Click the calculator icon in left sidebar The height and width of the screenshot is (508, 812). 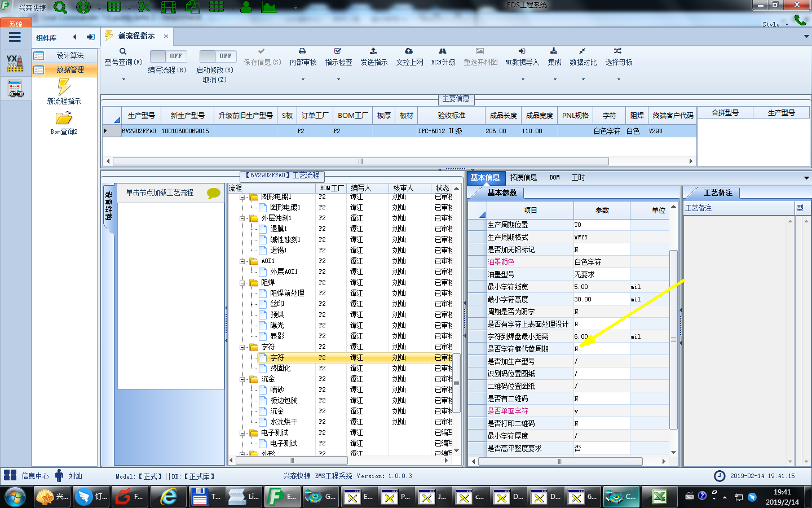(15, 89)
